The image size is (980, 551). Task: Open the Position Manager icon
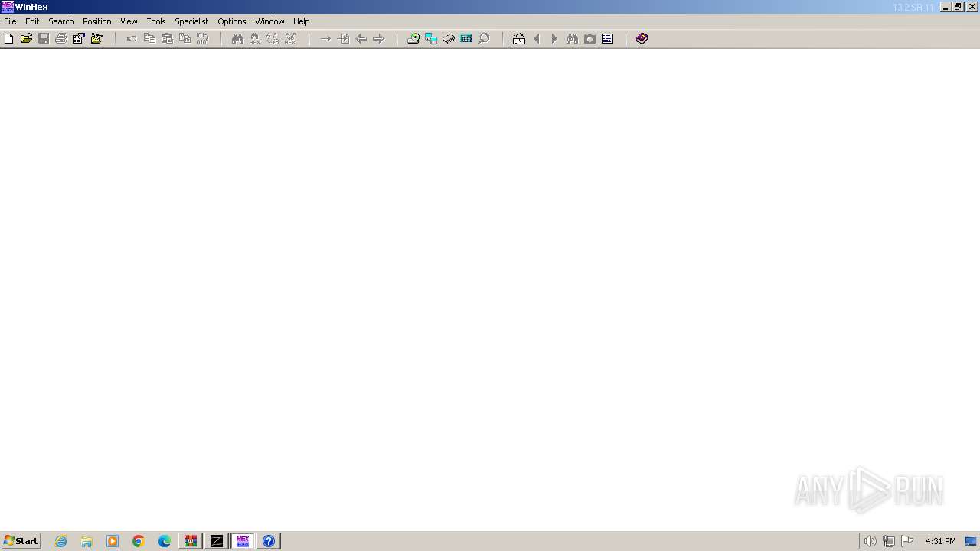click(519, 38)
